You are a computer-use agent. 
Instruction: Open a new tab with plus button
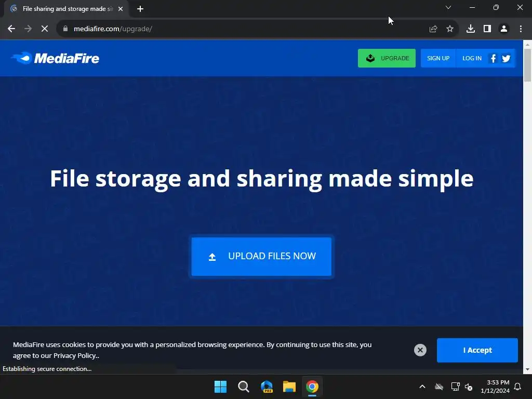pyautogui.click(x=140, y=9)
